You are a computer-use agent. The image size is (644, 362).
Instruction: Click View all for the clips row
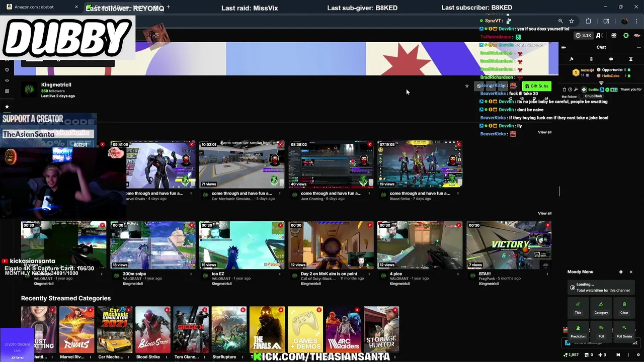(544, 213)
